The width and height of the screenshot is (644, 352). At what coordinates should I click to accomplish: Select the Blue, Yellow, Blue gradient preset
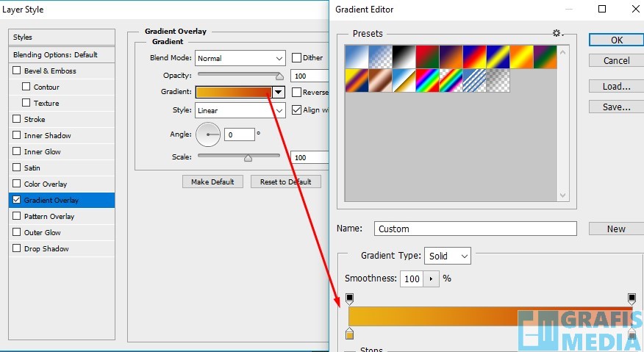(498, 57)
